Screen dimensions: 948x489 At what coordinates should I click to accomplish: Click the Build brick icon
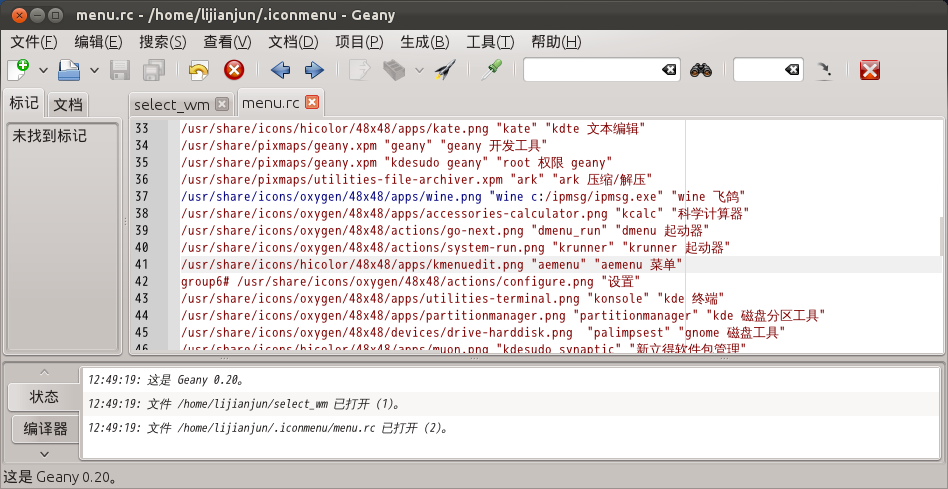pos(394,70)
